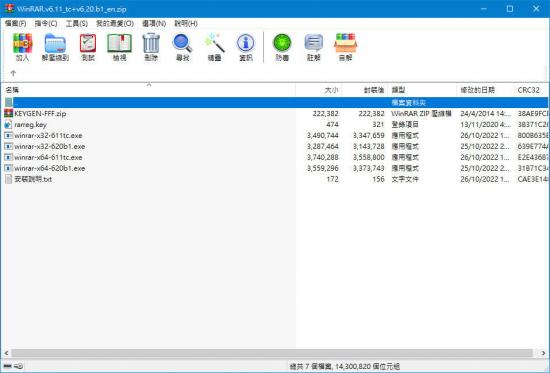The image size is (550, 373).
Task: Click the packed size 321 of rarreg.key
Action: point(378,124)
